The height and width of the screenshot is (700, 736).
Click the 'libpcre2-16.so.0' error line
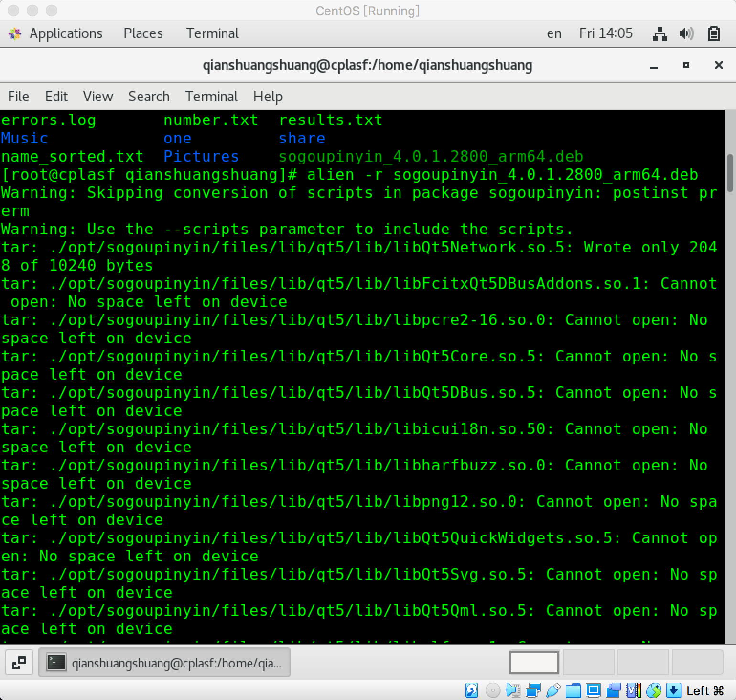pyautogui.click(x=354, y=329)
